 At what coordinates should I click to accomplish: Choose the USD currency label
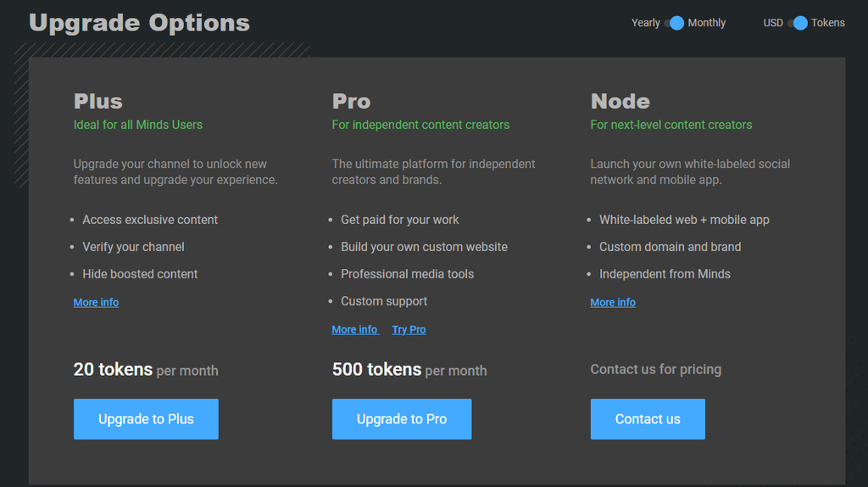773,23
